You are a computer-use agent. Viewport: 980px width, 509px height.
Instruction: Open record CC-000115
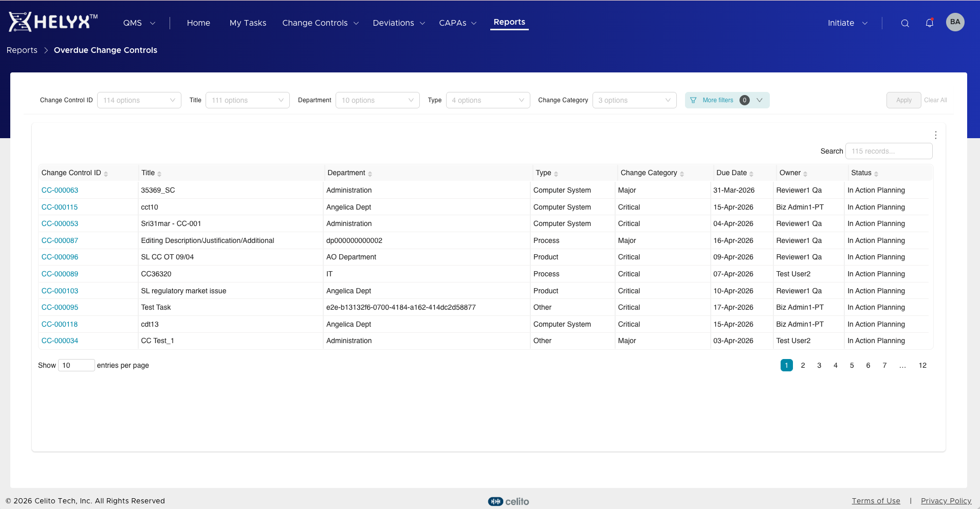click(x=60, y=207)
